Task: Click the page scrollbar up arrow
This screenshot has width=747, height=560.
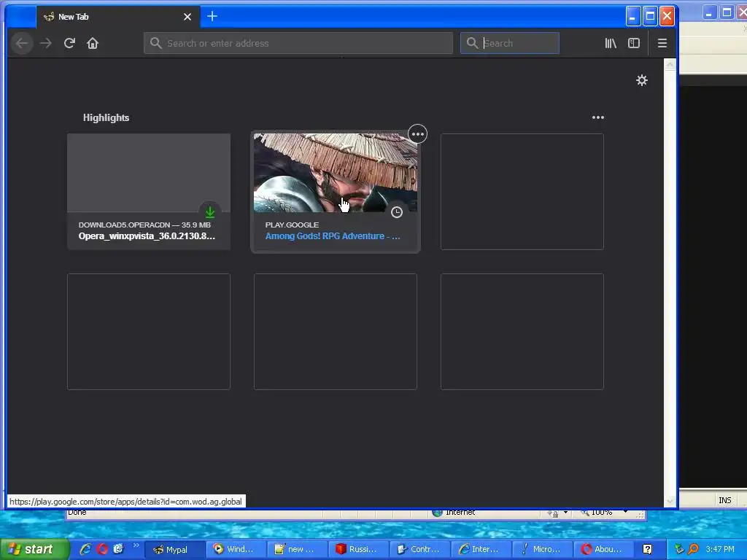Action: [670, 64]
